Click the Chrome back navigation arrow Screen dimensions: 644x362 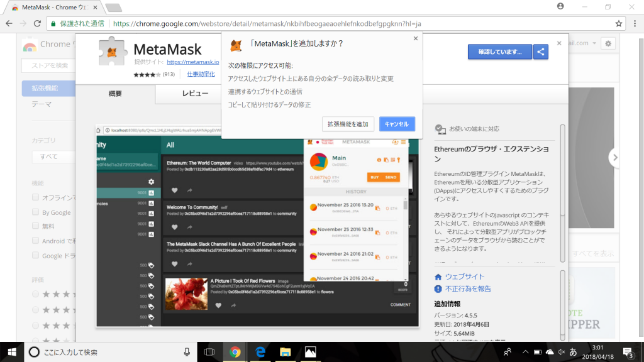(9, 23)
